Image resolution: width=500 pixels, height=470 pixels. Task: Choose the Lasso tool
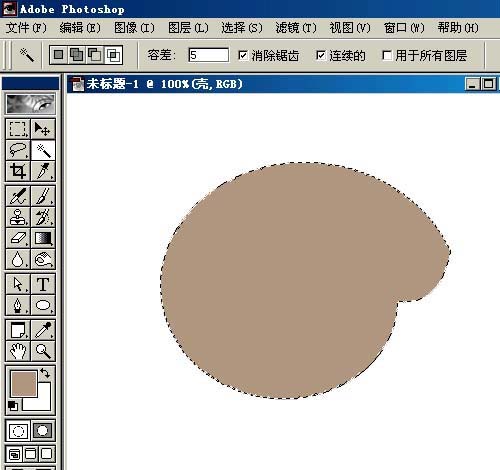[18, 150]
